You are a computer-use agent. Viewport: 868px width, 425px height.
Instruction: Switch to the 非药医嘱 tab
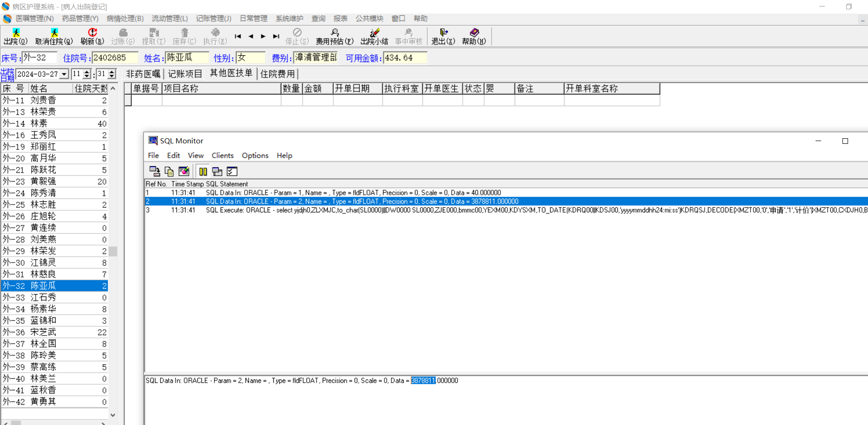143,74
